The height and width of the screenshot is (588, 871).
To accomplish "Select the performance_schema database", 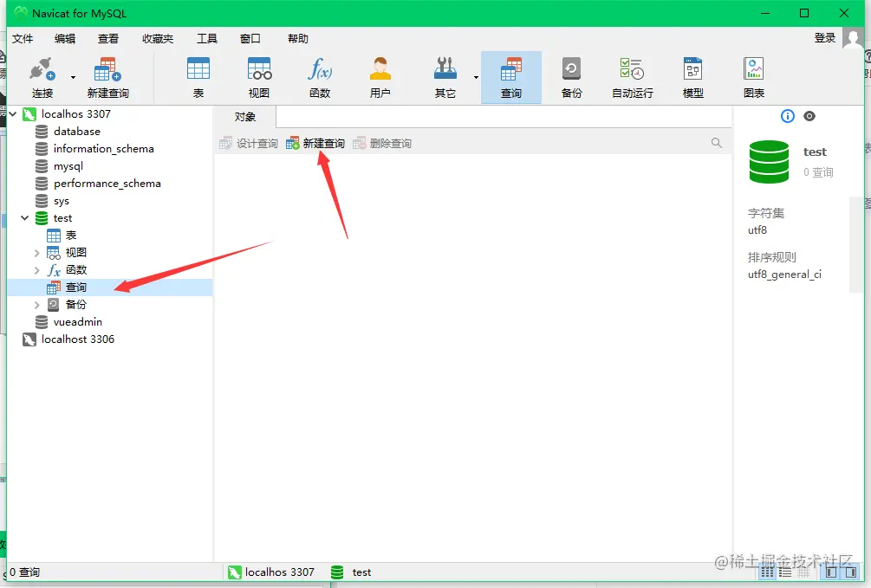I will point(107,184).
